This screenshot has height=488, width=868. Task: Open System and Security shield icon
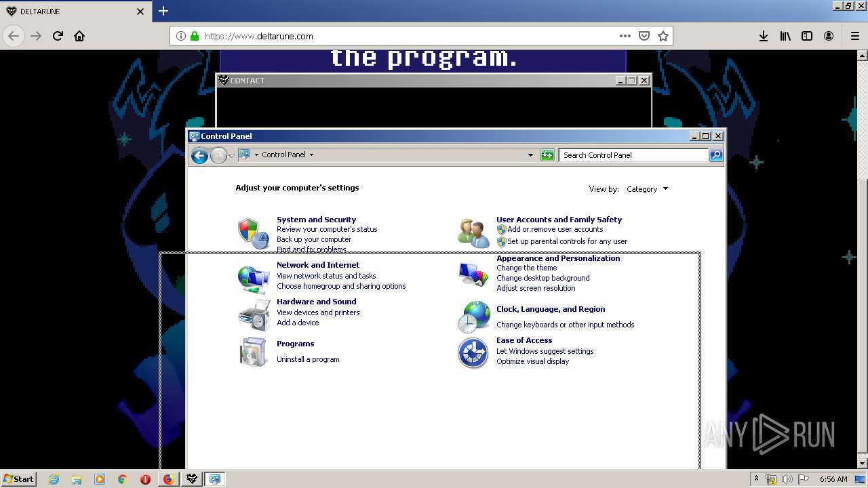[x=253, y=233]
